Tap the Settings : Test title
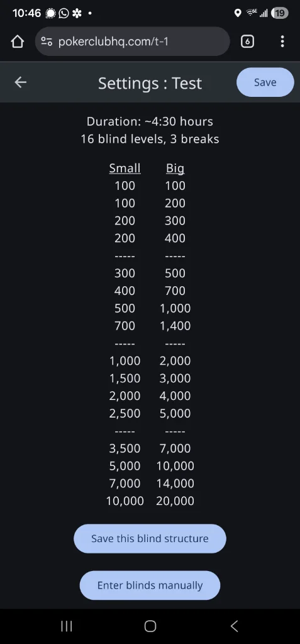Image resolution: width=300 pixels, height=644 pixels. click(x=150, y=83)
